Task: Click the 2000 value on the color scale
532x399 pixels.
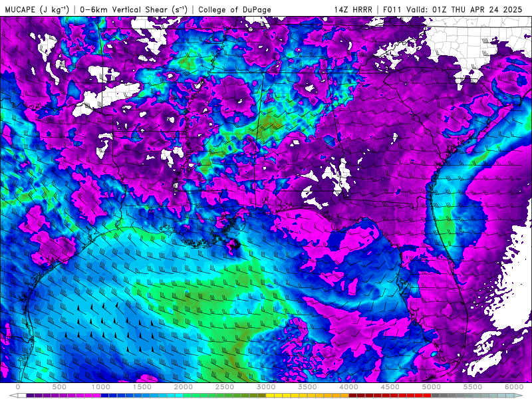Action: pyautogui.click(x=184, y=387)
